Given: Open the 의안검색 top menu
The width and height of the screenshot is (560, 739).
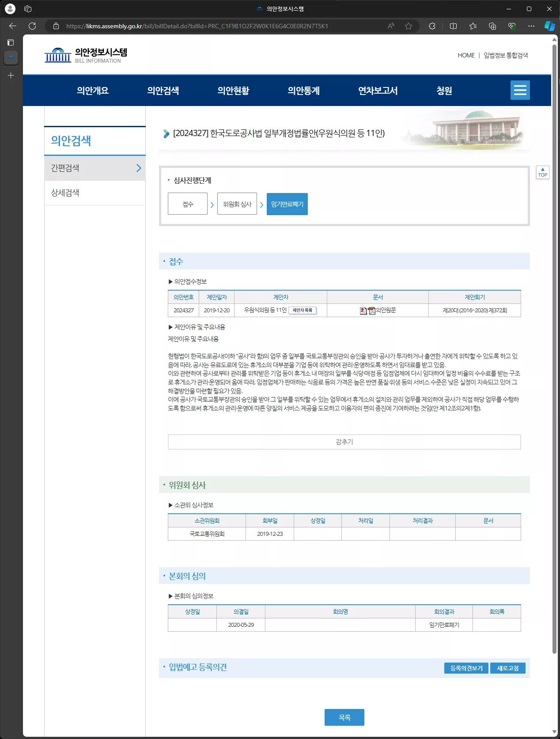Looking at the screenshot, I should click(x=163, y=91).
